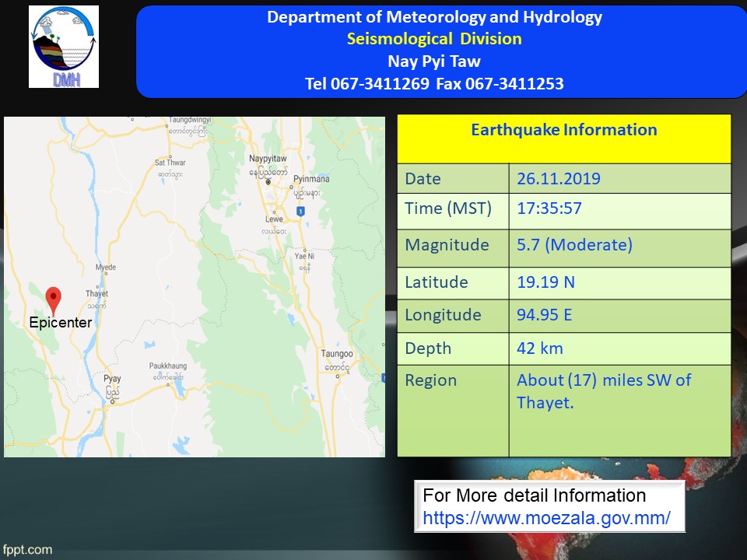Click the Taungoo town label on map
This screenshot has height=560, width=747.
click(337, 354)
